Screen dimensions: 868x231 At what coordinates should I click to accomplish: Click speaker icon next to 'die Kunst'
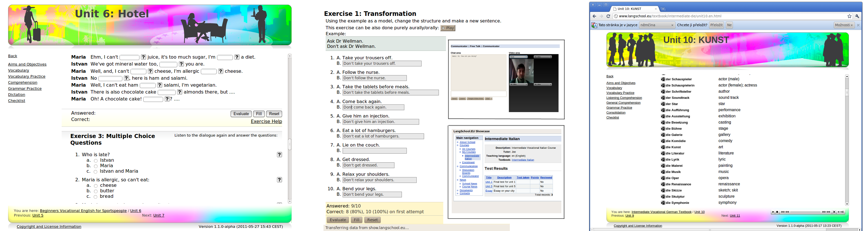663,147
